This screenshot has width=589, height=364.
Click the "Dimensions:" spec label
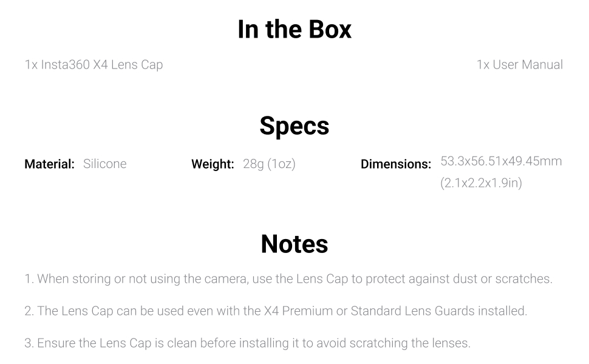tap(396, 164)
